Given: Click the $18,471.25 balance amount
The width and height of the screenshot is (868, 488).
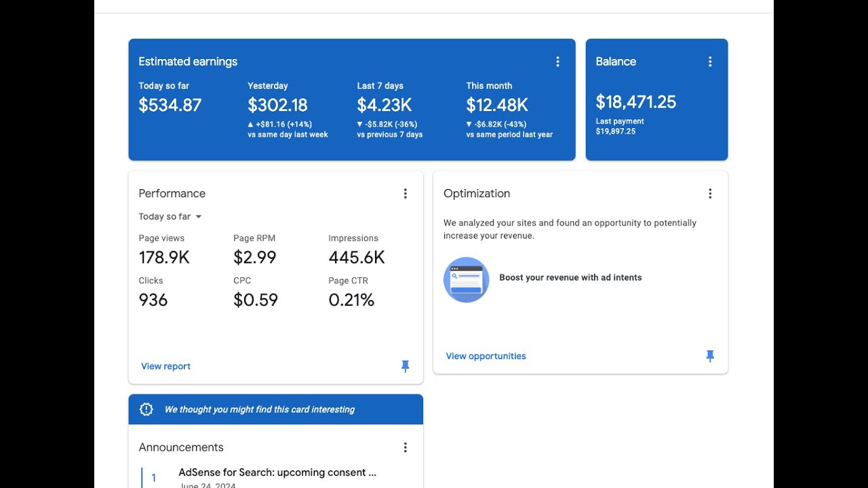Looking at the screenshot, I should [x=635, y=102].
